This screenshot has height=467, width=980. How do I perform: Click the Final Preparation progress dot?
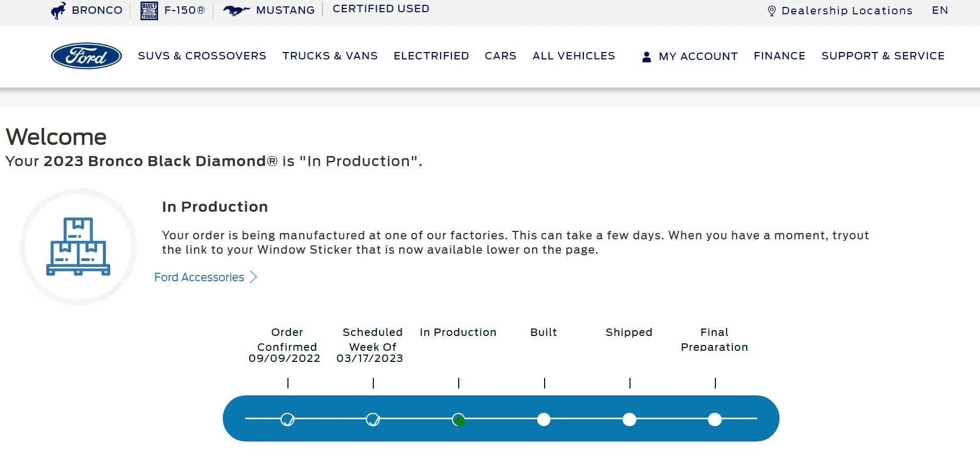715,419
